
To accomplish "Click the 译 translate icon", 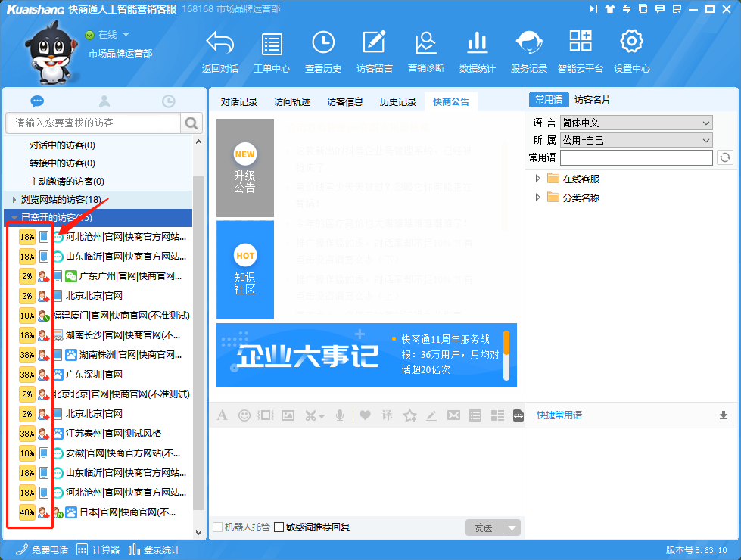I will click(x=387, y=415).
